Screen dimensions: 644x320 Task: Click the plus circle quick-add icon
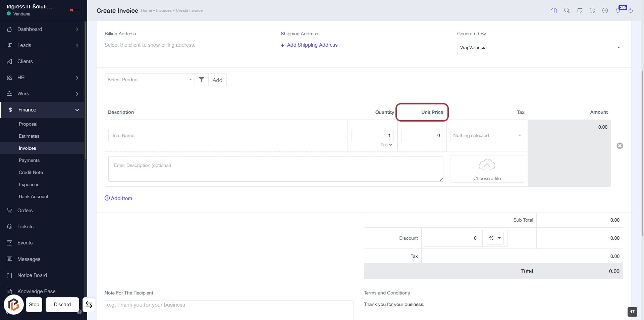pyautogui.click(x=605, y=10)
